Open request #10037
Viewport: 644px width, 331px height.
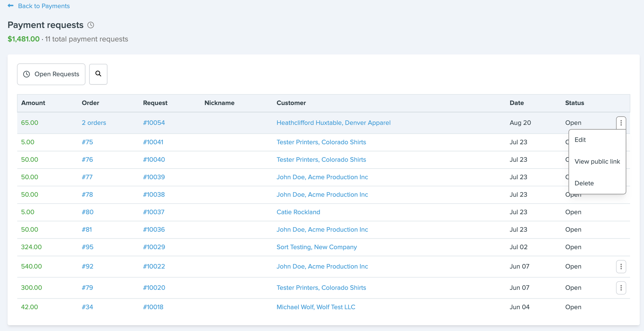[x=154, y=212]
